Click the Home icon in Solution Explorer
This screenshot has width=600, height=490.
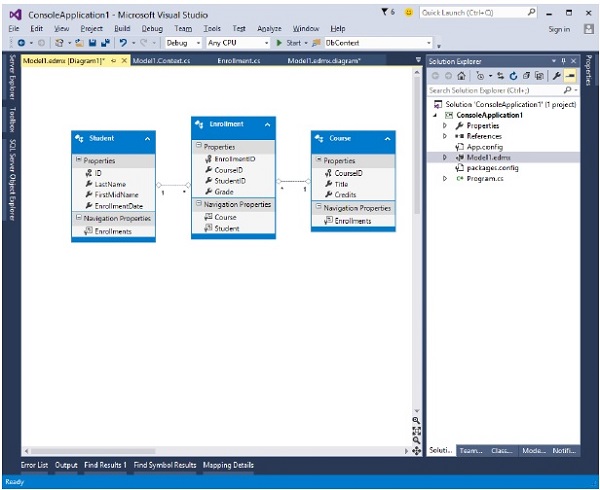(461, 76)
